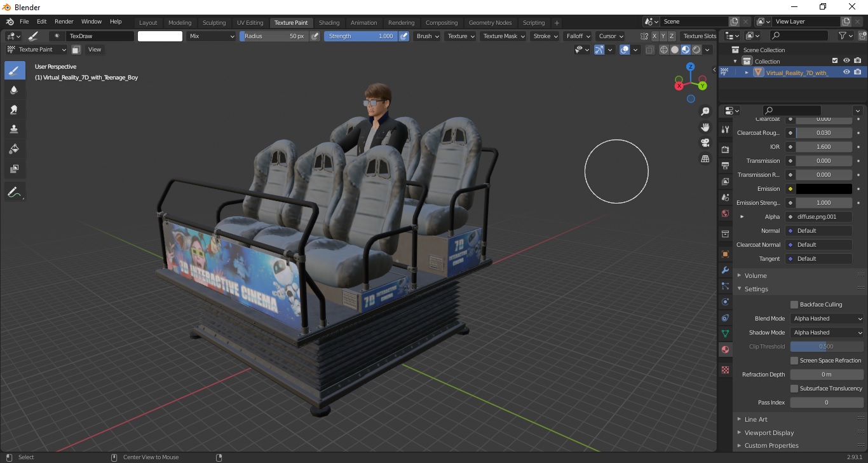Open the Stroke dropdown
This screenshot has height=463, width=868.
(545, 36)
